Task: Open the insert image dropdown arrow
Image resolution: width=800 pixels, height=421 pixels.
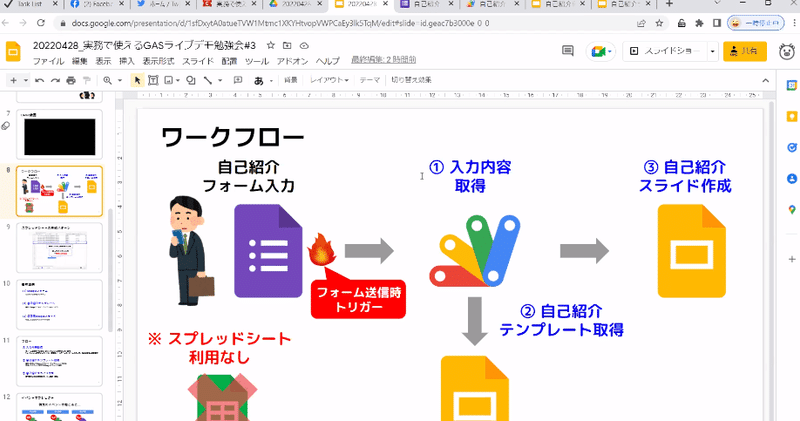Action: coord(178,80)
